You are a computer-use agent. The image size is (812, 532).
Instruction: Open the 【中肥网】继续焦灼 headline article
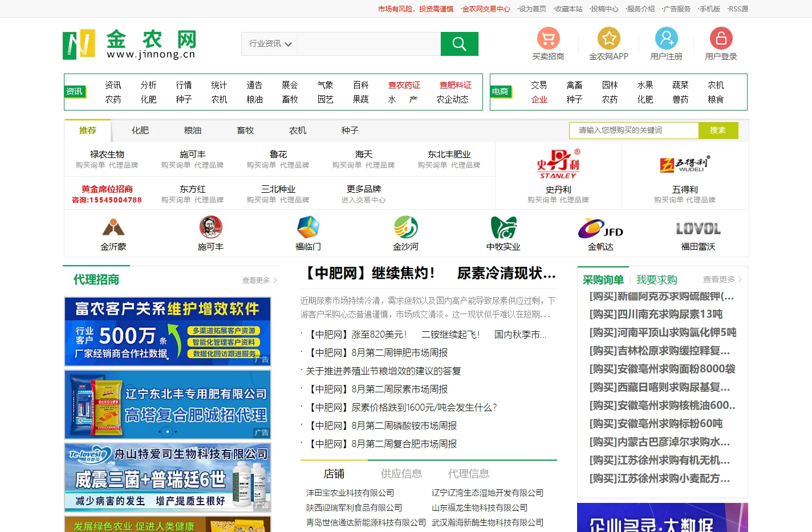(x=429, y=273)
